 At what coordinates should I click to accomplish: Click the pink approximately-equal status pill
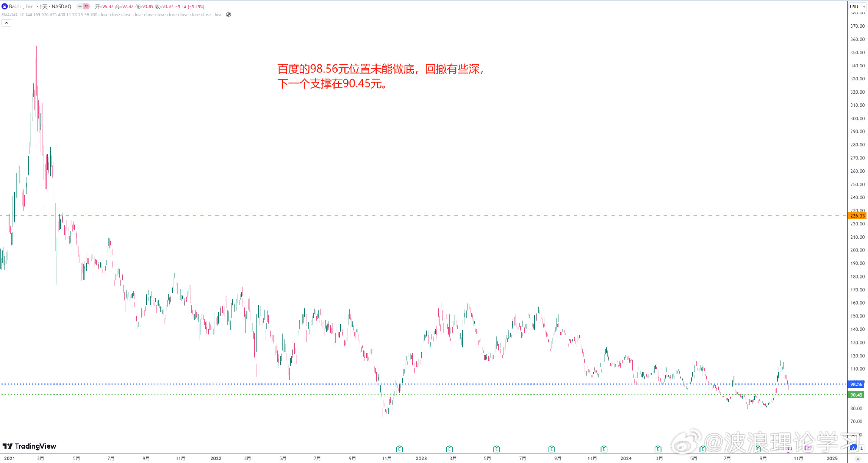pyautogui.click(x=86, y=7)
